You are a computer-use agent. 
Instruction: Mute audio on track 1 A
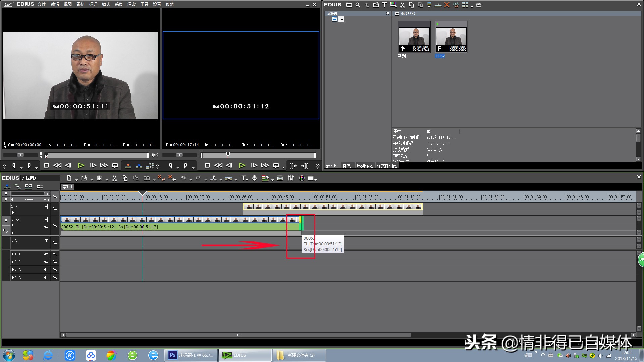tap(46, 254)
